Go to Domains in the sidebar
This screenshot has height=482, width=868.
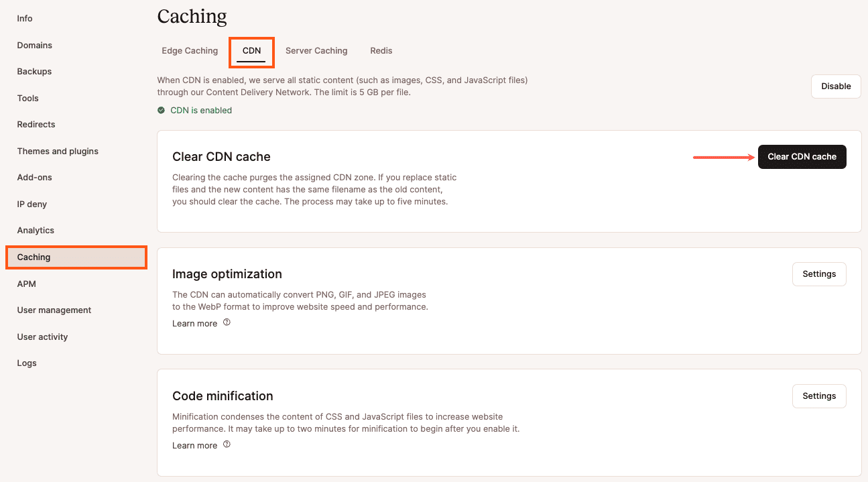pos(35,46)
